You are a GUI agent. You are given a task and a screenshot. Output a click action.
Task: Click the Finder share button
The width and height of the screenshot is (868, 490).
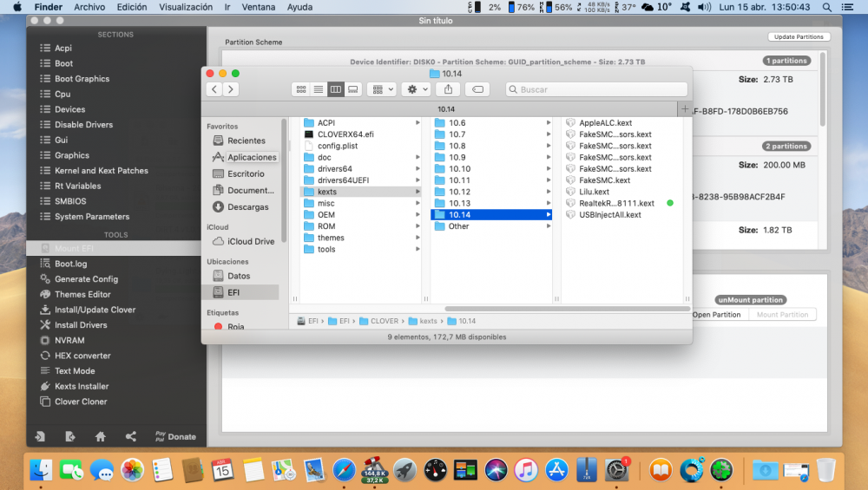tap(449, 89)
